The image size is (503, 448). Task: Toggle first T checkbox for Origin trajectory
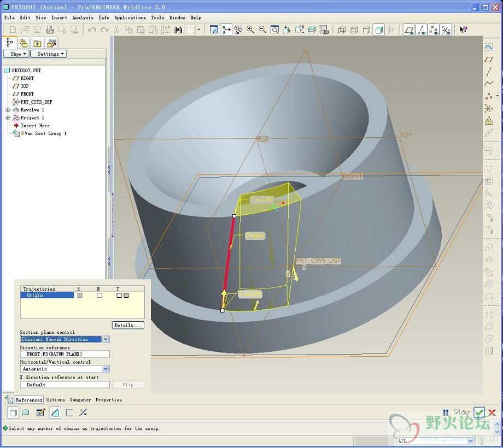[119, 295]
